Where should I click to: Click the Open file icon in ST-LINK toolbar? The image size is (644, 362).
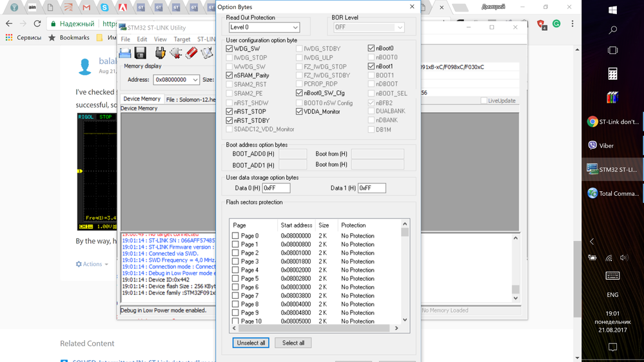click(125, 53)
